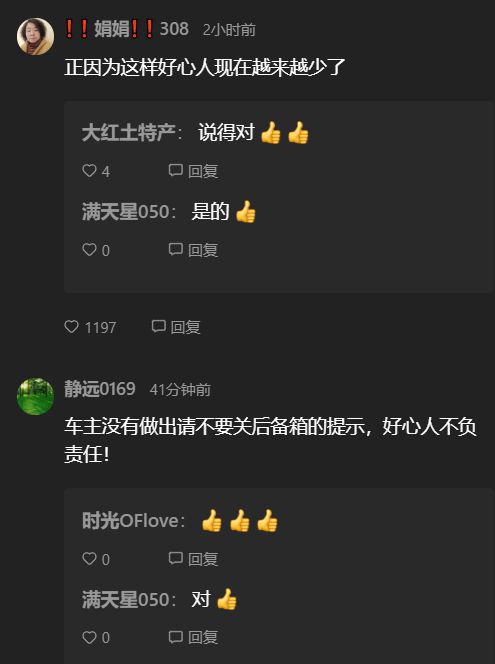Open 娟娟308 username profile
495x664 pixels.
[127, 29]
